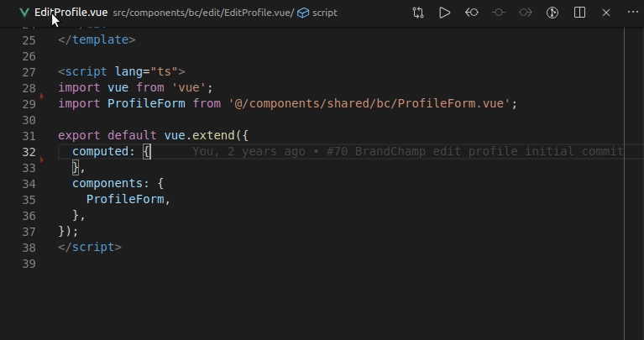
Task: Click the lang="ts" attribute text
Action: [146, 71]
